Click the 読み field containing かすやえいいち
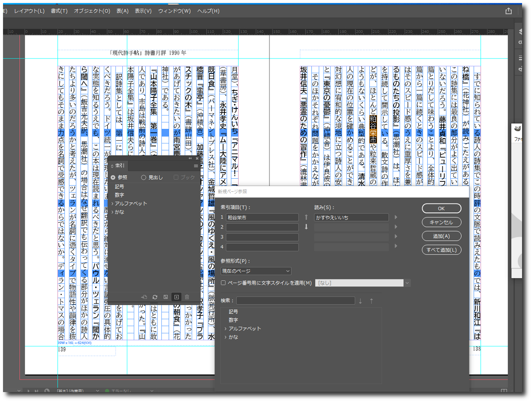The image size is (532, 402). click(351, 218)
